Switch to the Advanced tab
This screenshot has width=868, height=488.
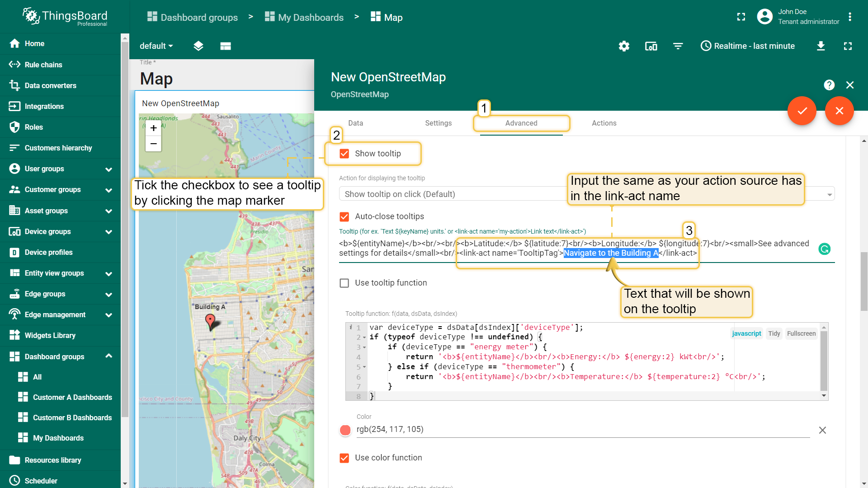(x=521, y=123)
